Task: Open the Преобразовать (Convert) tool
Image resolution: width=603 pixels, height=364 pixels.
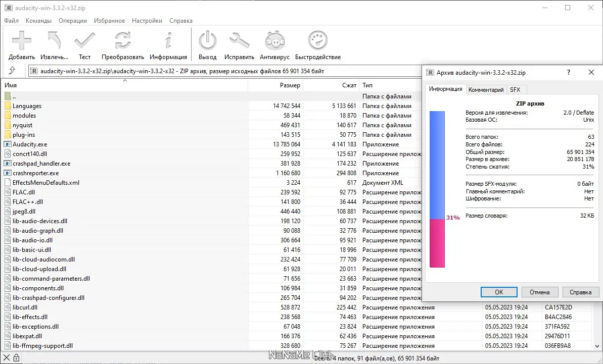Action: click(123, 40)
